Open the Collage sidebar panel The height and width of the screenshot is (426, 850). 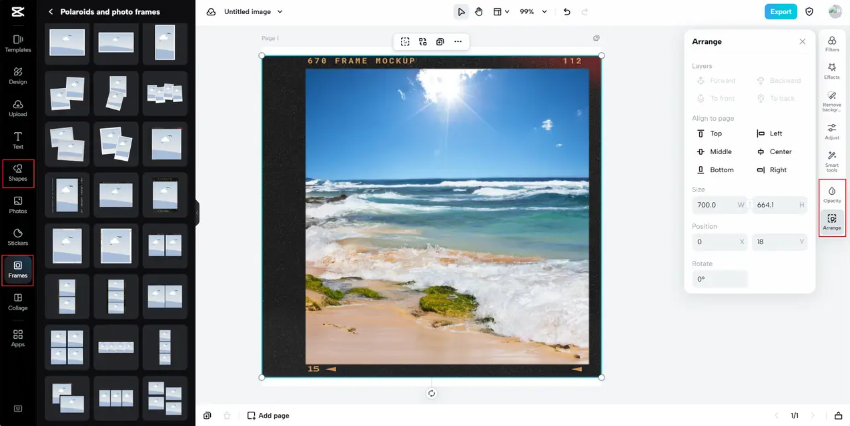(x=18, y=302)
